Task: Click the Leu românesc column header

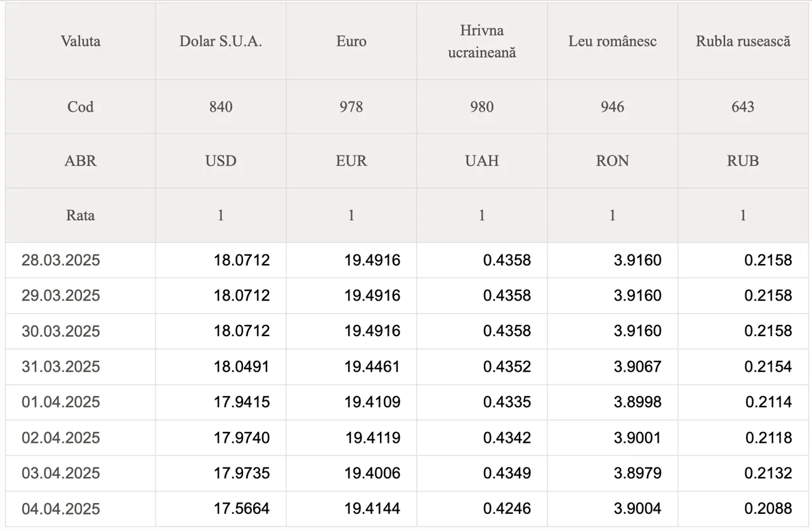Action: coord(613,41)
